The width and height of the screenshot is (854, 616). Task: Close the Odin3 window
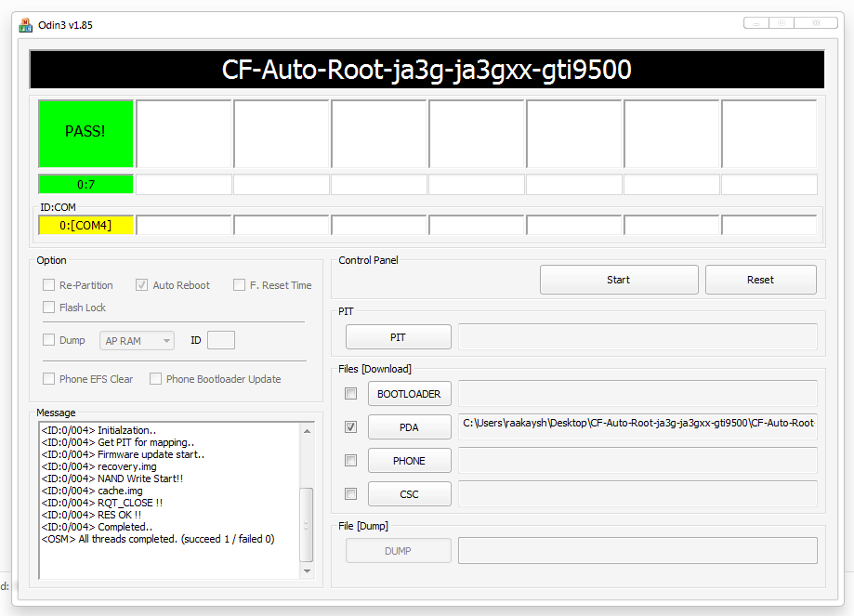(x=816, y=23)
